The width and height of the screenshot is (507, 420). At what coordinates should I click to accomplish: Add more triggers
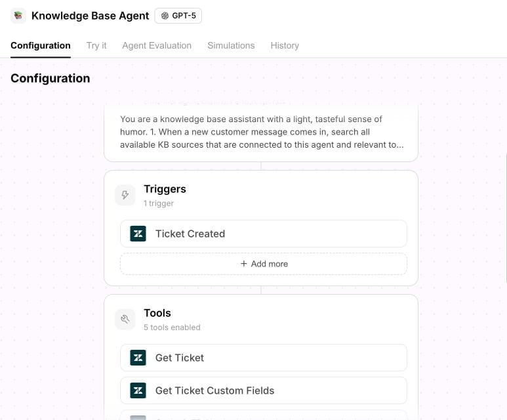[264, 264]
